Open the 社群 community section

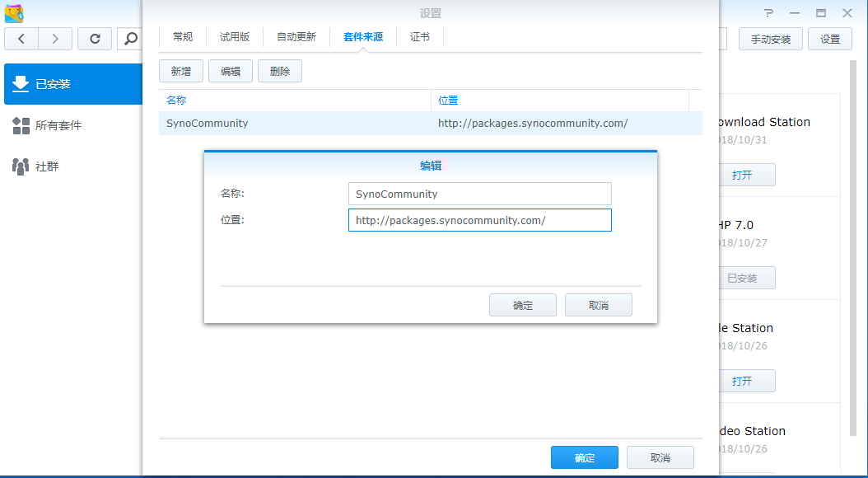tap(46, 166)
